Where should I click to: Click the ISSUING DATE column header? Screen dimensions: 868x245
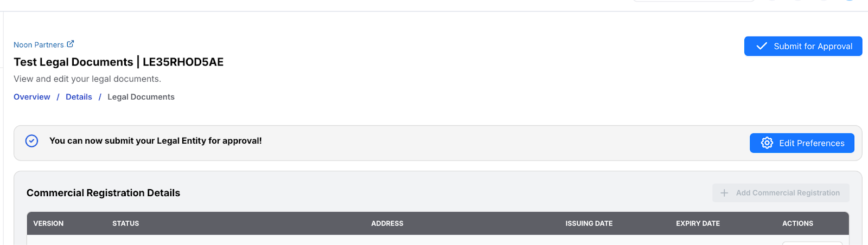click(x=589, y=223)
